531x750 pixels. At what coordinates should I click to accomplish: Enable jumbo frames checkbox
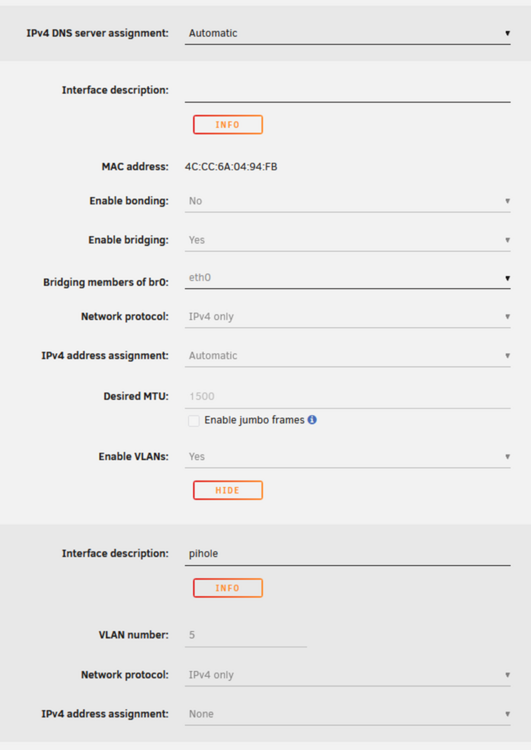coord(194,421)
